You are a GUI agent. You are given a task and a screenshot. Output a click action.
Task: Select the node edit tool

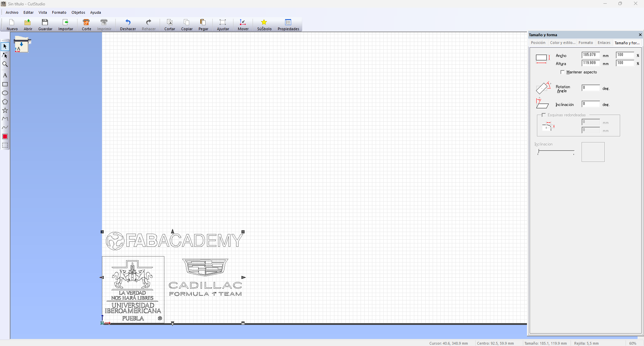click(5, 55)
